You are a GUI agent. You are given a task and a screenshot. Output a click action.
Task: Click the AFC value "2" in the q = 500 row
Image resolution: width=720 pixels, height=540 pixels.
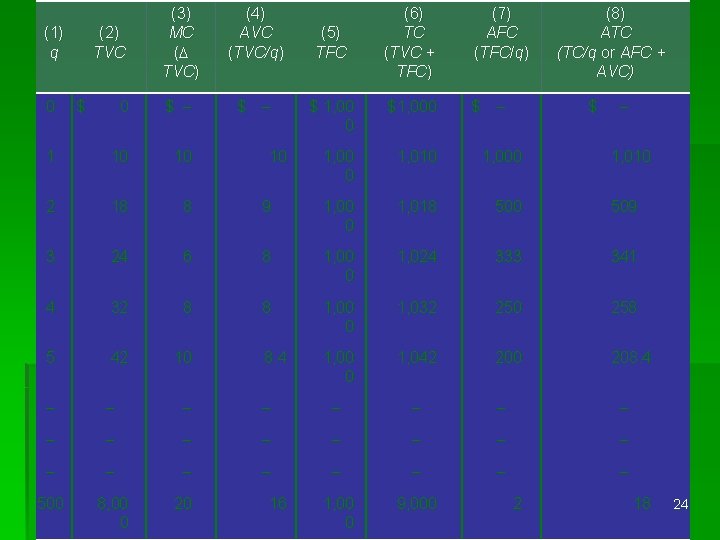[x=518, y=504]
